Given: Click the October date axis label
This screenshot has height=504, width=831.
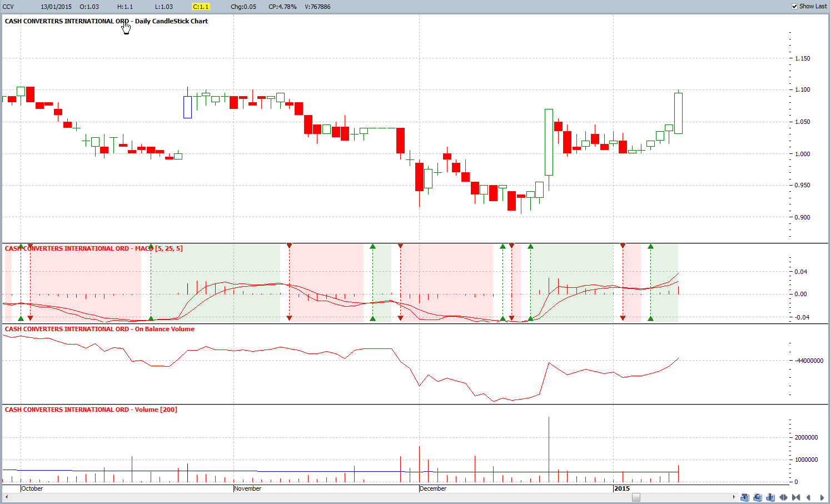Looking at the screenshot, I should click(x=32, y=488).
